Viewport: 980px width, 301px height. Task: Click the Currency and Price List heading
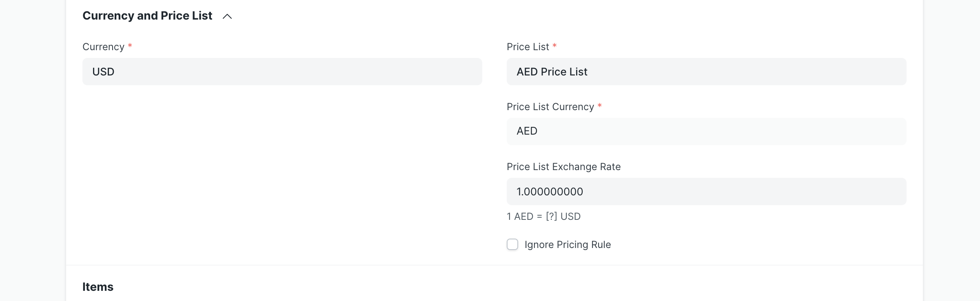pyautogui.click(x=147, y=15)
